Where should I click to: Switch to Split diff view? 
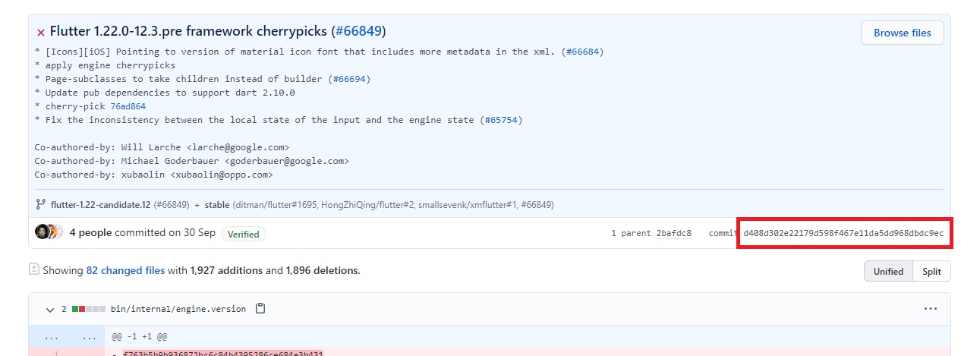click(x=931, y=271)
